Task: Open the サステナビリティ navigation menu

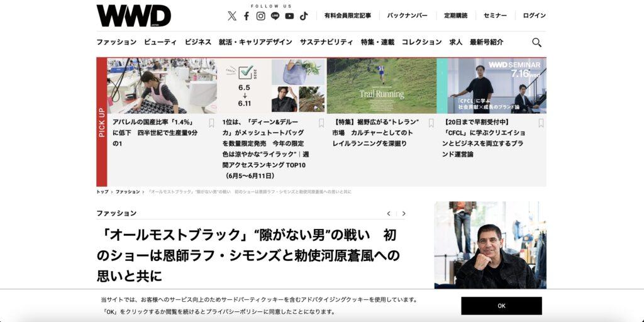Action: (326, 42)
